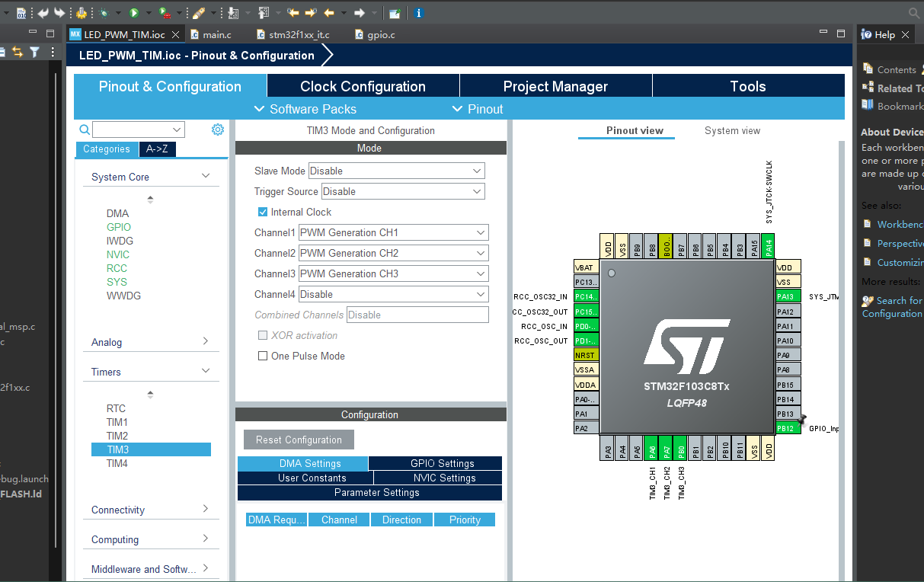Minimize the editor area icon
This screenshot has width=924, height=582.
[x=823, y=33]
